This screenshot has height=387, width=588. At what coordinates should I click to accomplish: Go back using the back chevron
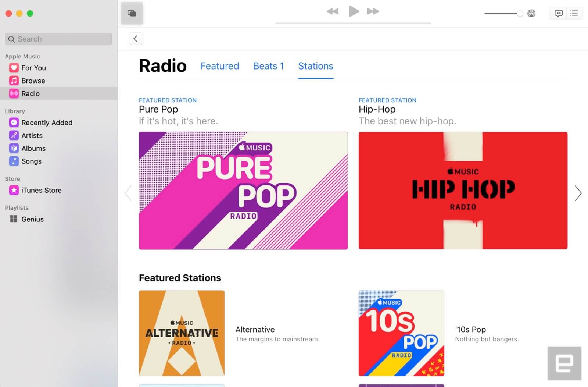(136, 39)
